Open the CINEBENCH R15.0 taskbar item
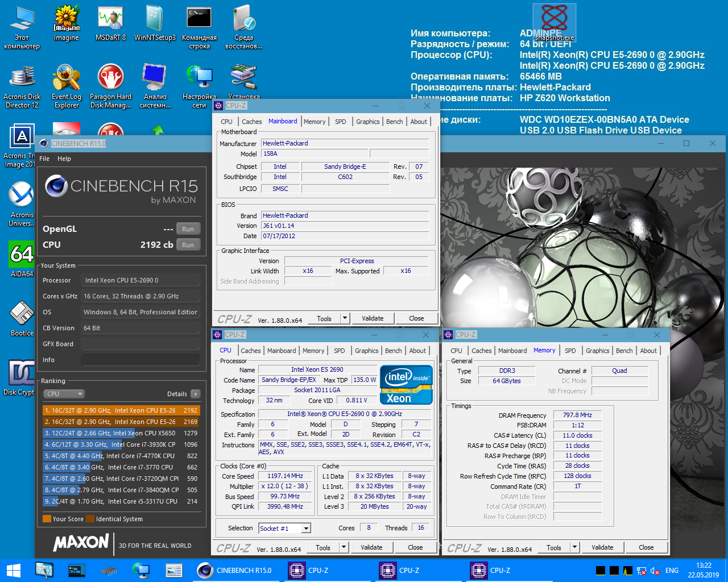The image size is (728, 582). [x=236, y=570]
